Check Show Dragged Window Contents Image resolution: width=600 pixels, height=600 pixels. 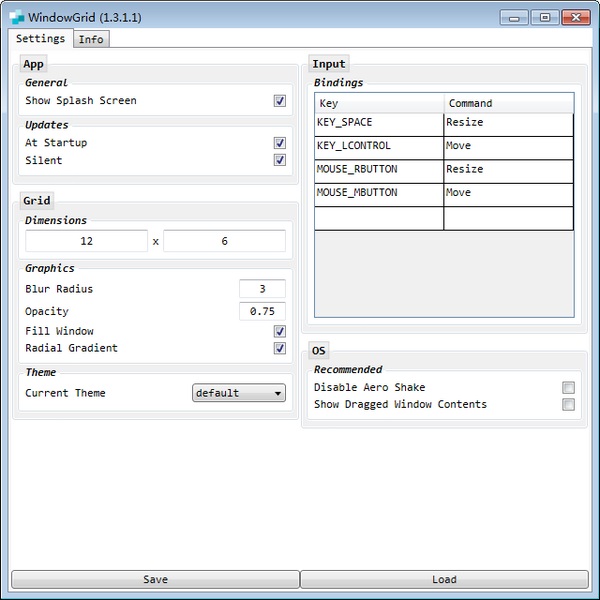coord(568,405)
